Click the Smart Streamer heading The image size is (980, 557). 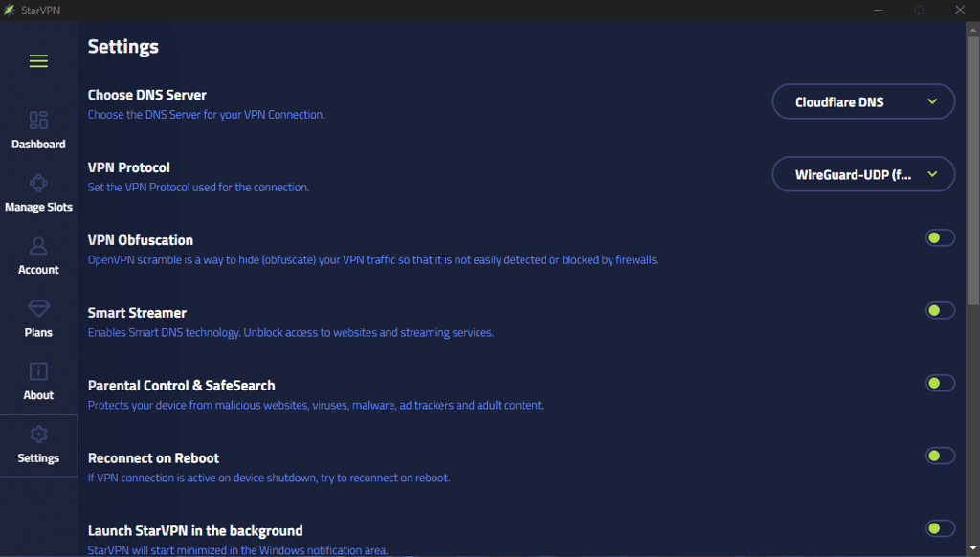click(x=137, y=313)
